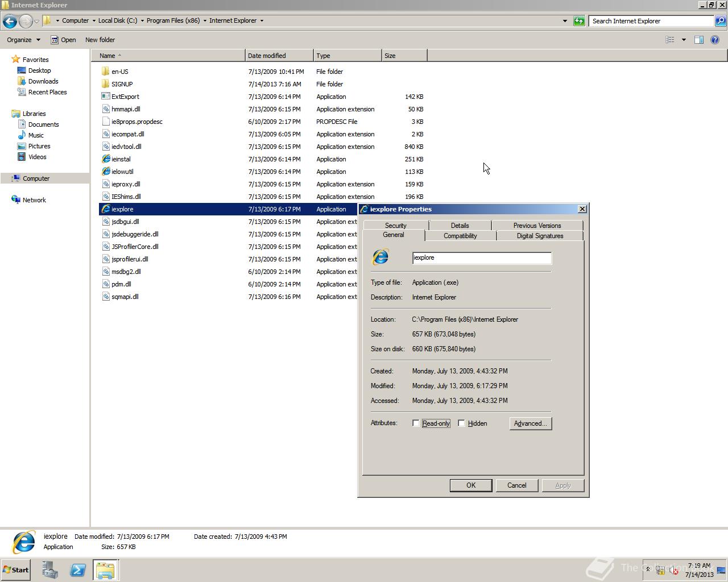The width and height of the screenshot is (728, 582).
Task: Open Videos library icon
Action: click(x=22, y=157)
